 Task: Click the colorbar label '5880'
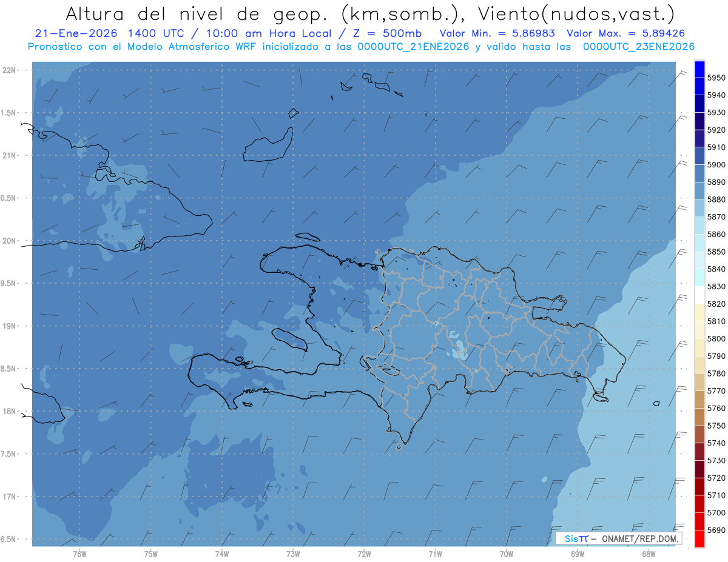[716, 199]
